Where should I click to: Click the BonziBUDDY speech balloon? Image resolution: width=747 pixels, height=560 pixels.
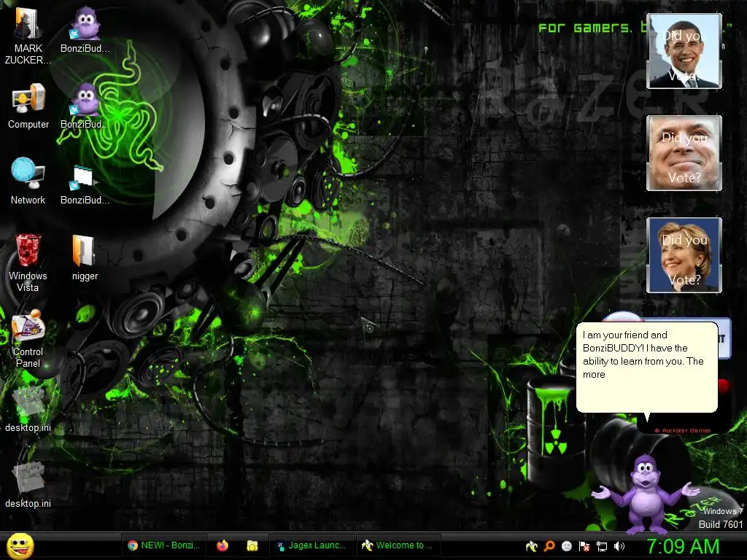click(647, 367)
